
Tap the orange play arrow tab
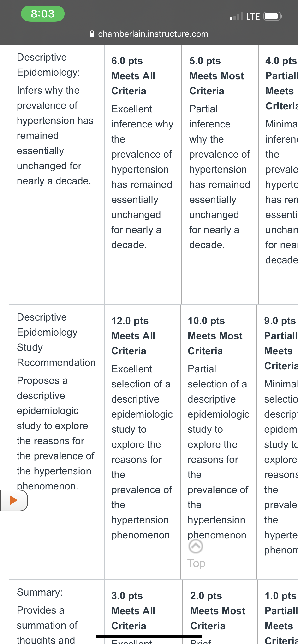tap(14, 500)
